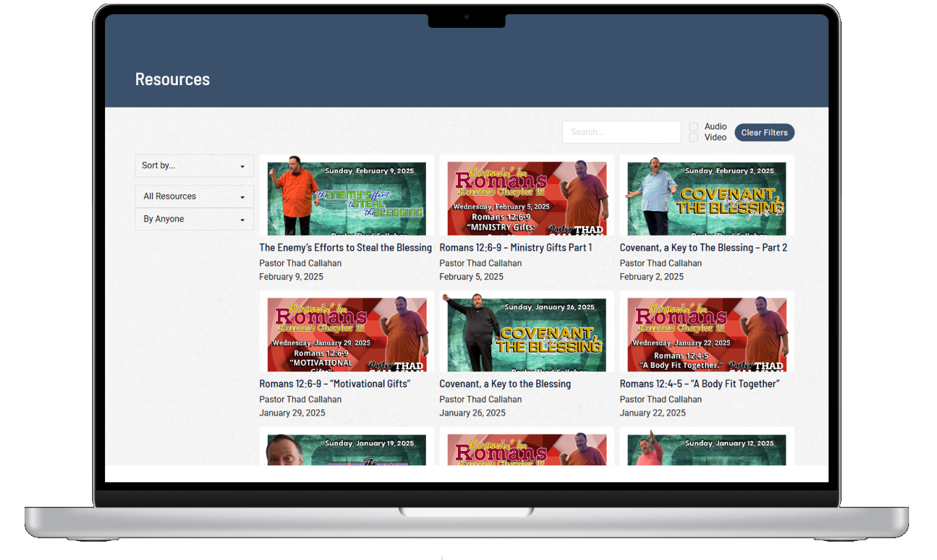Open the By Anyone dropdown

(194, 219)
